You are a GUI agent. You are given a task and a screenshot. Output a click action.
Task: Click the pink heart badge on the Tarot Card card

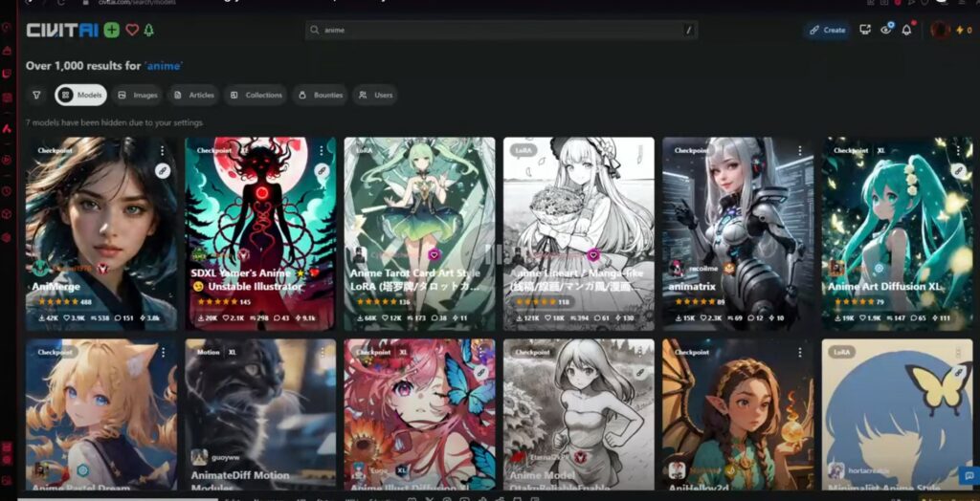434,254
